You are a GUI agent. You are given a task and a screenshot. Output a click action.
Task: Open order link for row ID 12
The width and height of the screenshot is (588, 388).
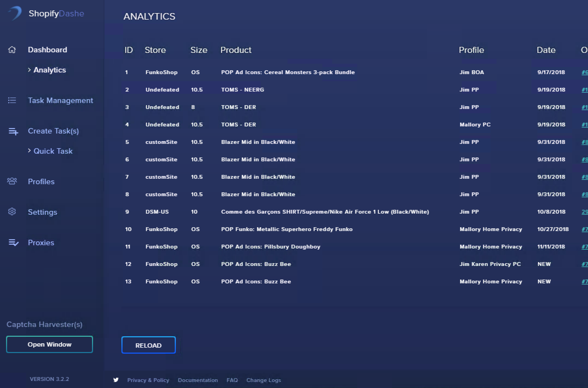(585, 264)
